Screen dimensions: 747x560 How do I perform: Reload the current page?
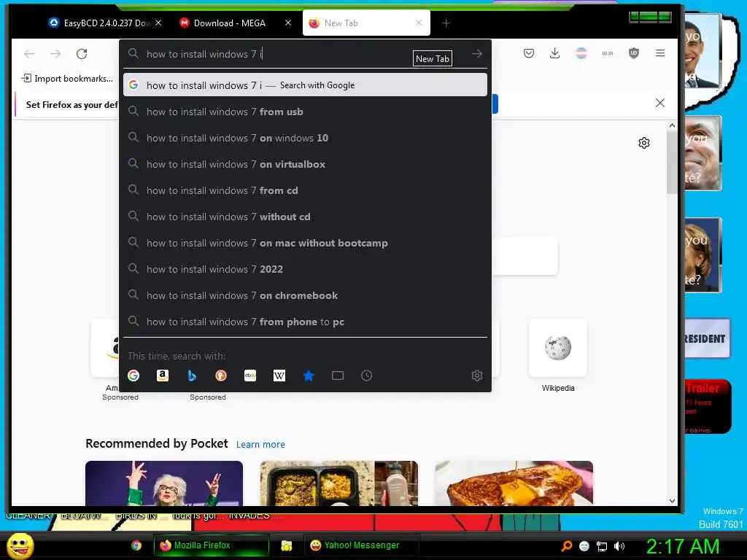(x=82, y=54)
